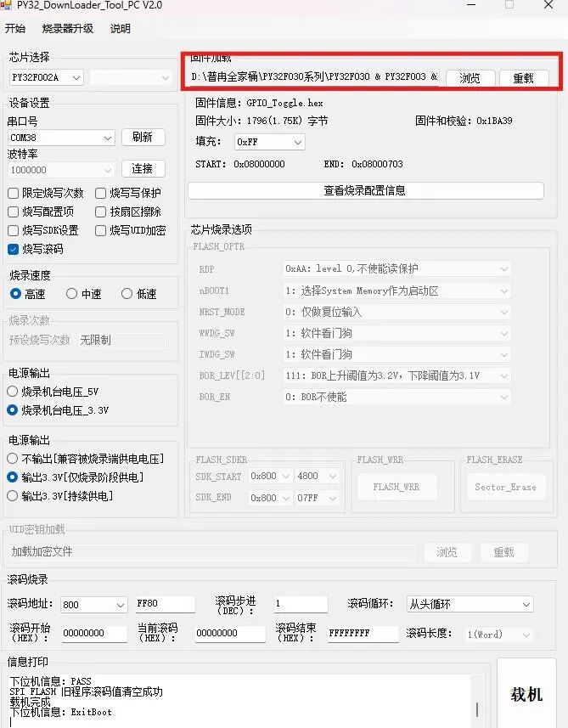Open the 说明 menu
Viewport: 568px width, 728px height.
click(x=121, y=29)
